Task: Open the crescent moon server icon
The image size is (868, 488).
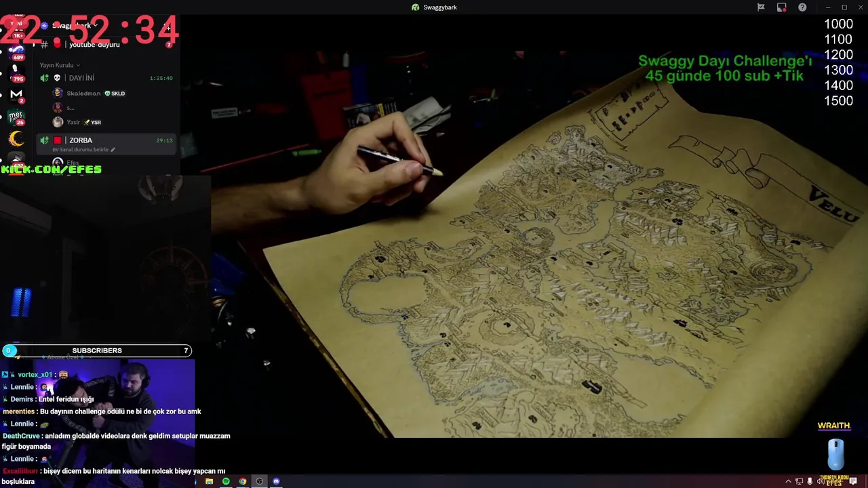Action: point(16,140)
